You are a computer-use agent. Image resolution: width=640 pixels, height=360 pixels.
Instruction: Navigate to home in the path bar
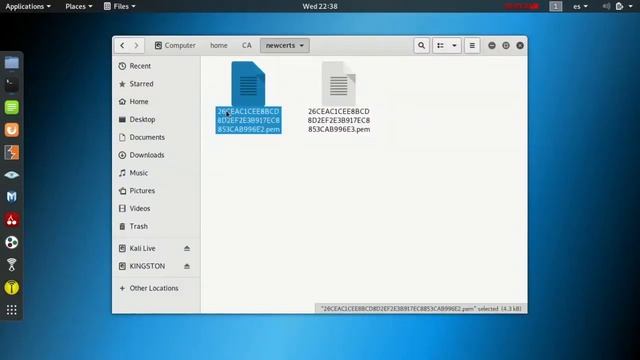point(219,45)
